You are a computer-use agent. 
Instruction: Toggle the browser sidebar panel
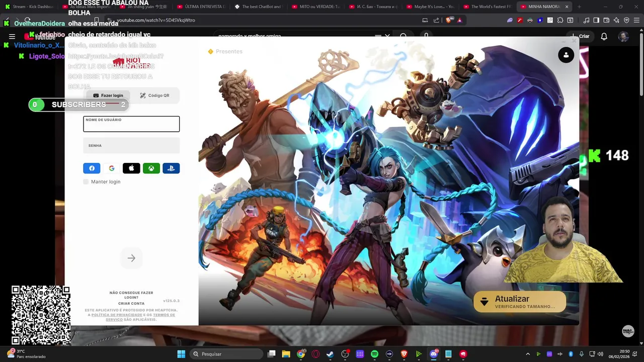596,20
